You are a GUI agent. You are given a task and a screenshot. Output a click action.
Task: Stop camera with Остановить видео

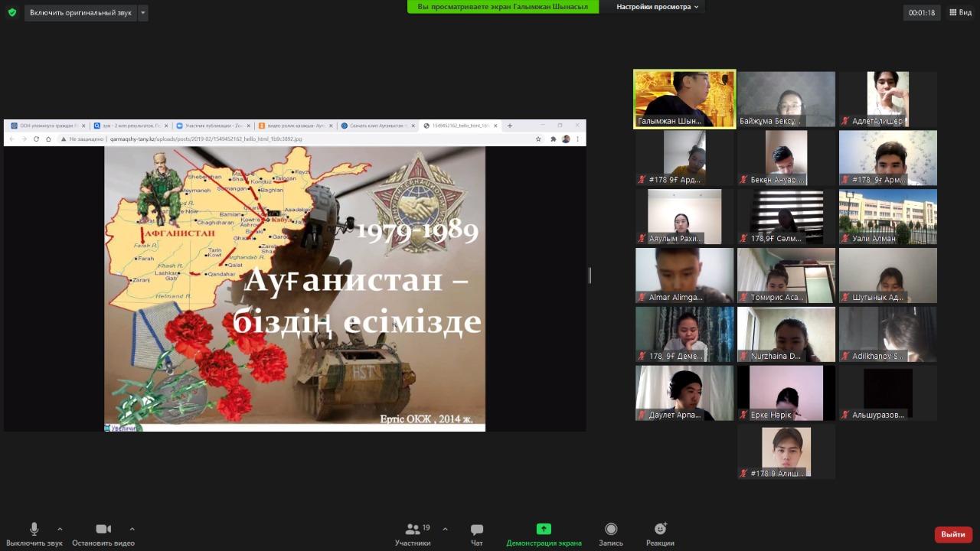pyautogui.click(x=103, y=534)
